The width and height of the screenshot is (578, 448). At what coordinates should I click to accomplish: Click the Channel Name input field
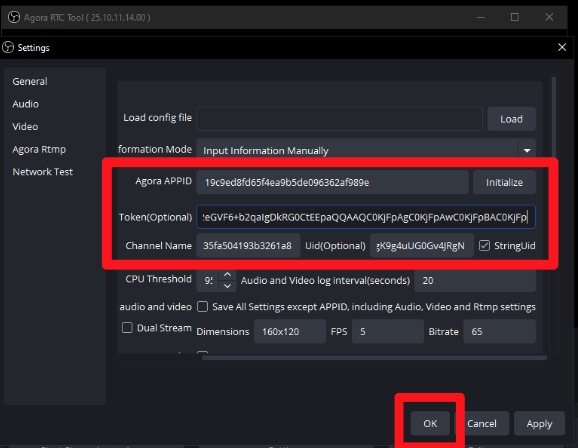tap(248, 246)
